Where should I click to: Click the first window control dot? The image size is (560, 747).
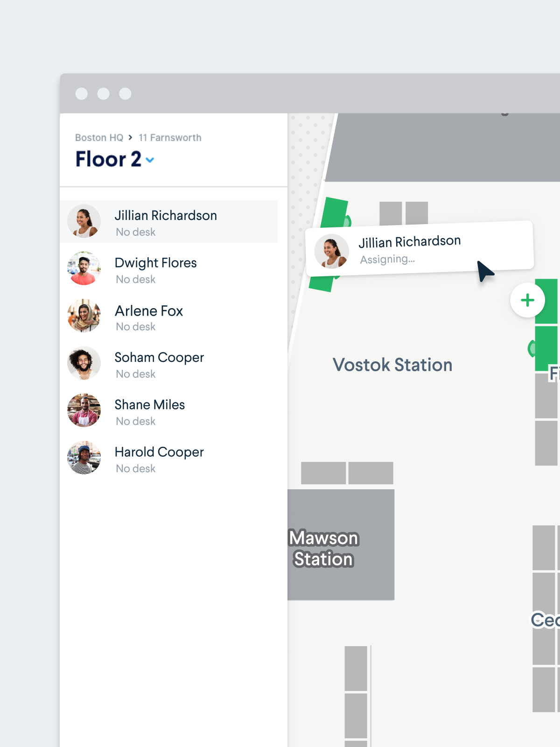(82, 94)
